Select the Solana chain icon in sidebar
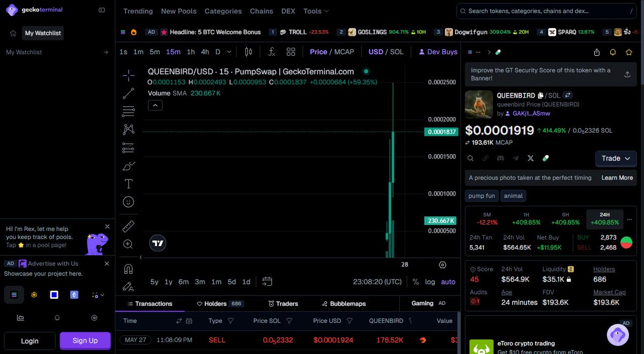 coord(14,294)
